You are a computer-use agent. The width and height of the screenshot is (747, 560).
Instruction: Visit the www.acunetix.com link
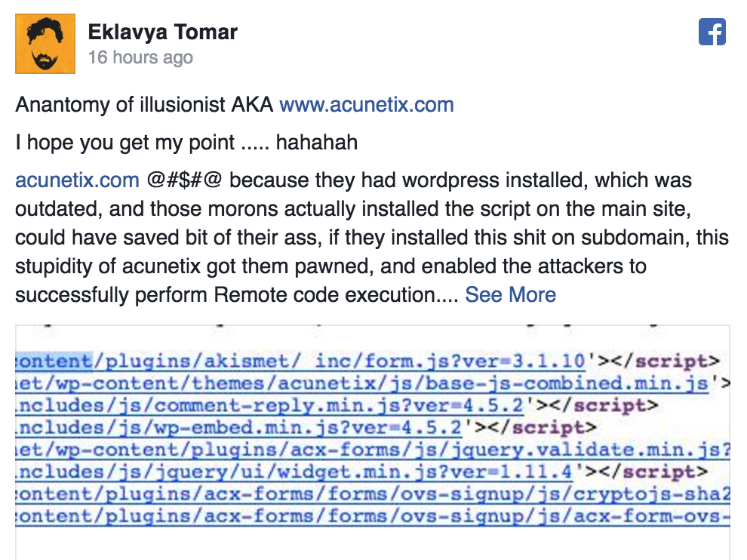[367, 104]
